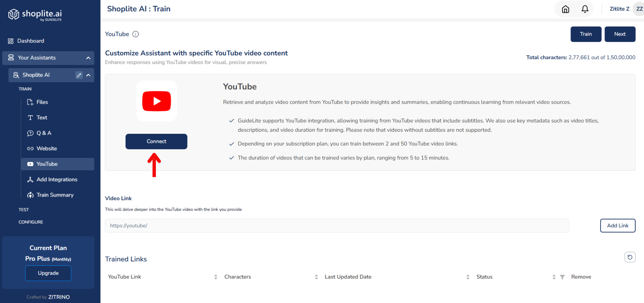Open the Website training section
The height and width of the screenshot is (303, 644).
coord(47,149)
